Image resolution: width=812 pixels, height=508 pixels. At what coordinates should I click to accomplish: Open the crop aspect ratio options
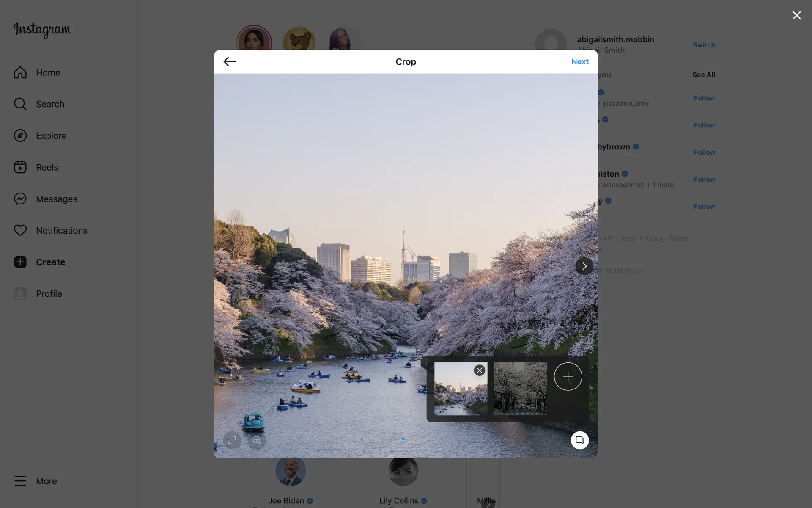point(232,440)
